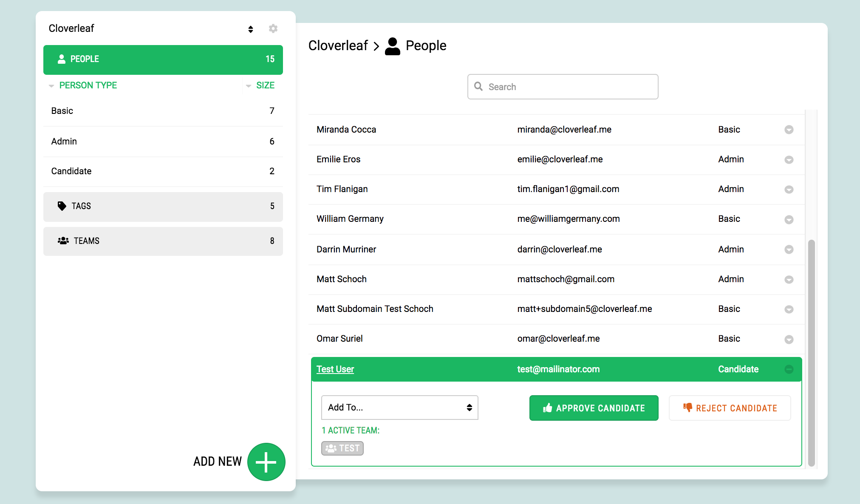The height and width of the screenshot is (504, 860).
Task: Filter people by Admin type
Action: pyautogui.click(x=163, y=142)
